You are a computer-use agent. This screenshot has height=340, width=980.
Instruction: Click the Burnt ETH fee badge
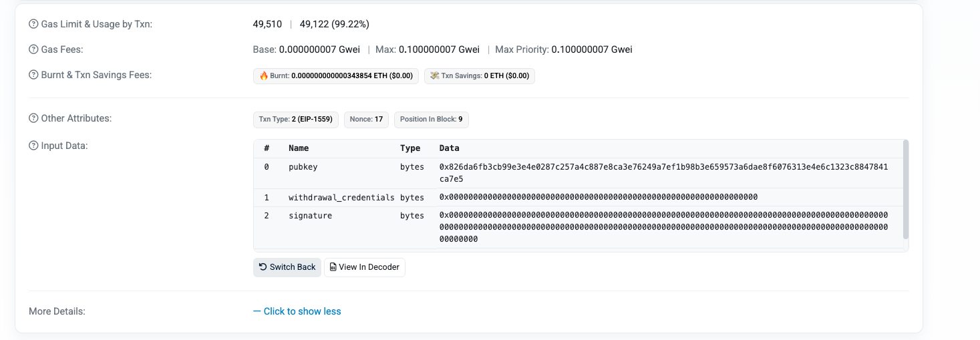(x=336, y=76)
